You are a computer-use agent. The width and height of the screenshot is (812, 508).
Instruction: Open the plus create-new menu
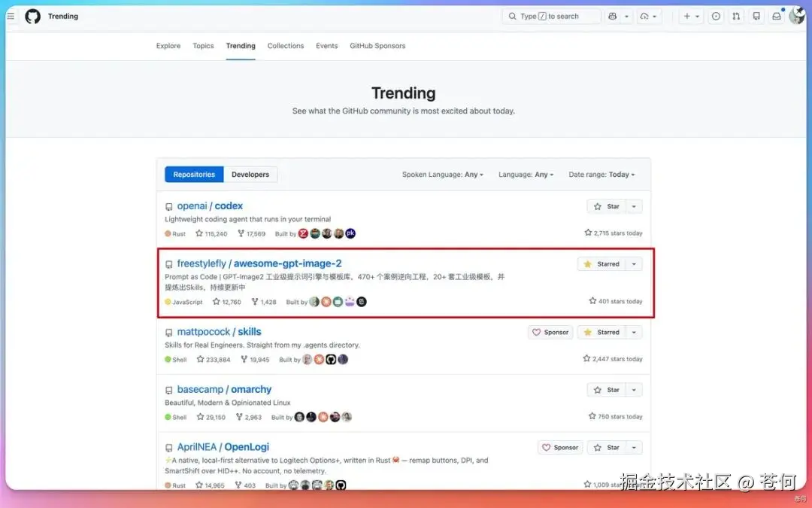692,16
